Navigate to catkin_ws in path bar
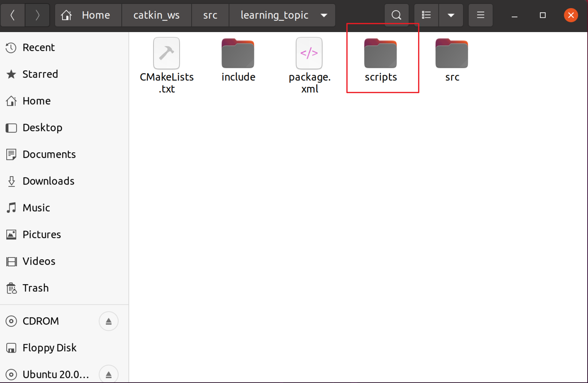Image resolution: width=588 pixels, height=383 pixels. (156, 15)
